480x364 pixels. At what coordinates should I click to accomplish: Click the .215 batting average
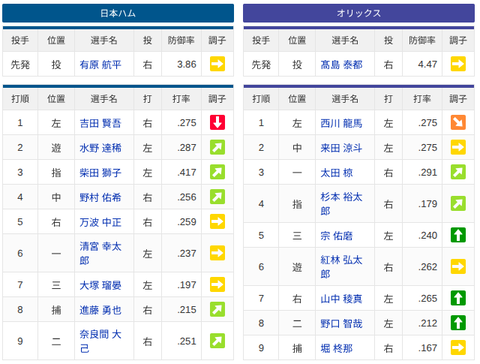[x=187, y=310]
